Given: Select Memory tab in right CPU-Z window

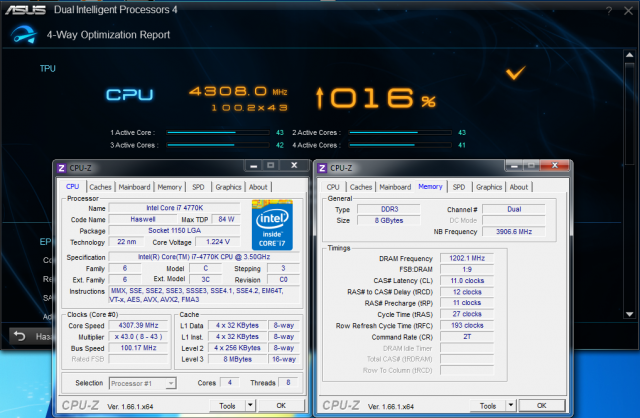Looking at the screenshot, I should [x=430, y=187].
